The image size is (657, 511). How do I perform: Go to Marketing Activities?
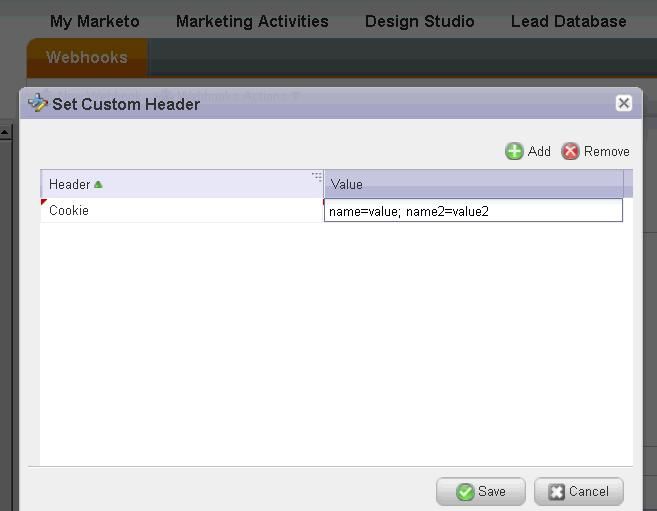tap(252, 21)
